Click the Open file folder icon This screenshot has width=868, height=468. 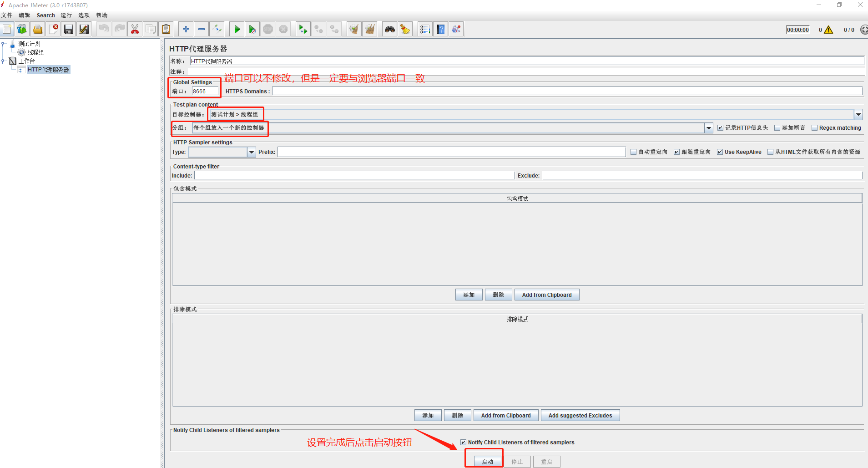coord(38,30)
